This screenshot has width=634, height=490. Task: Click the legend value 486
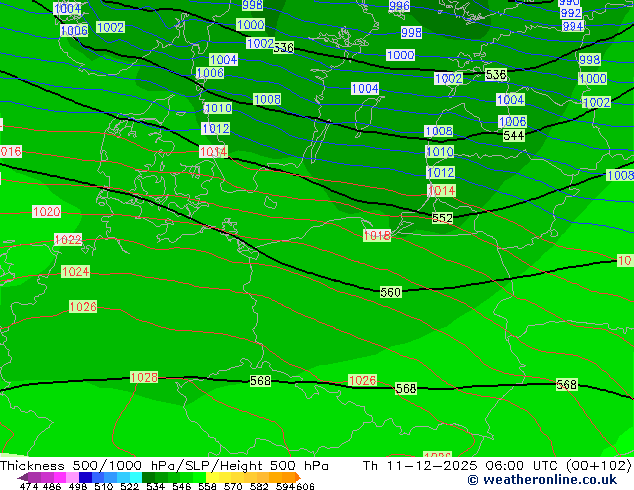(52, 486)
